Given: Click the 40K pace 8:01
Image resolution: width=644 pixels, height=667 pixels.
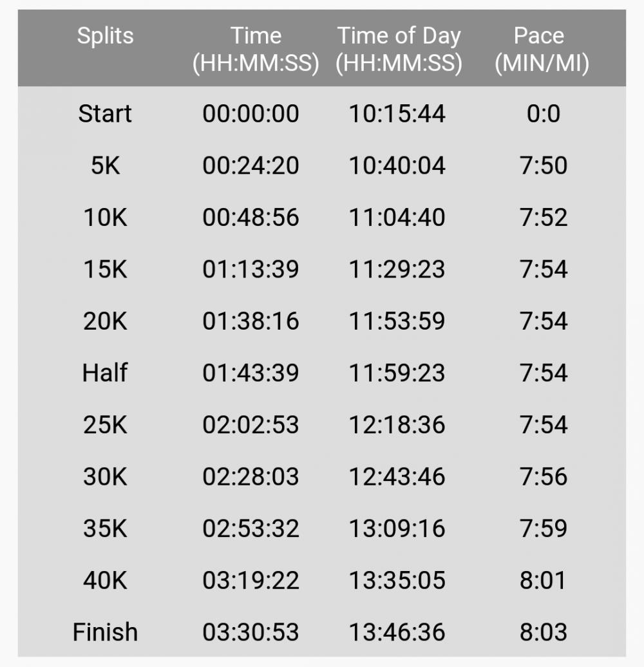Looking at the screenshot, I should coord(543,580).
